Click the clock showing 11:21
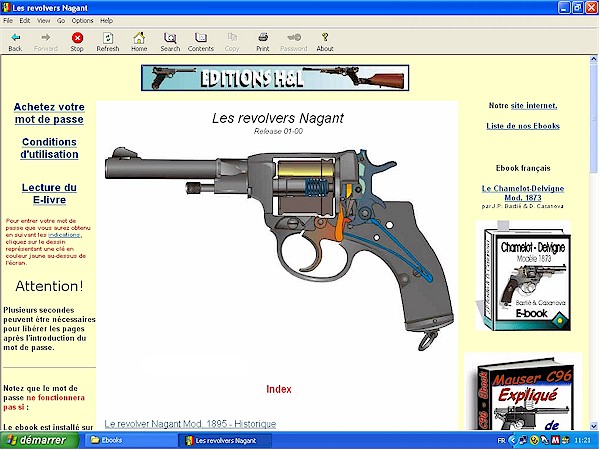Viewport: 600px width, 450px height. [x=582, y=441]
